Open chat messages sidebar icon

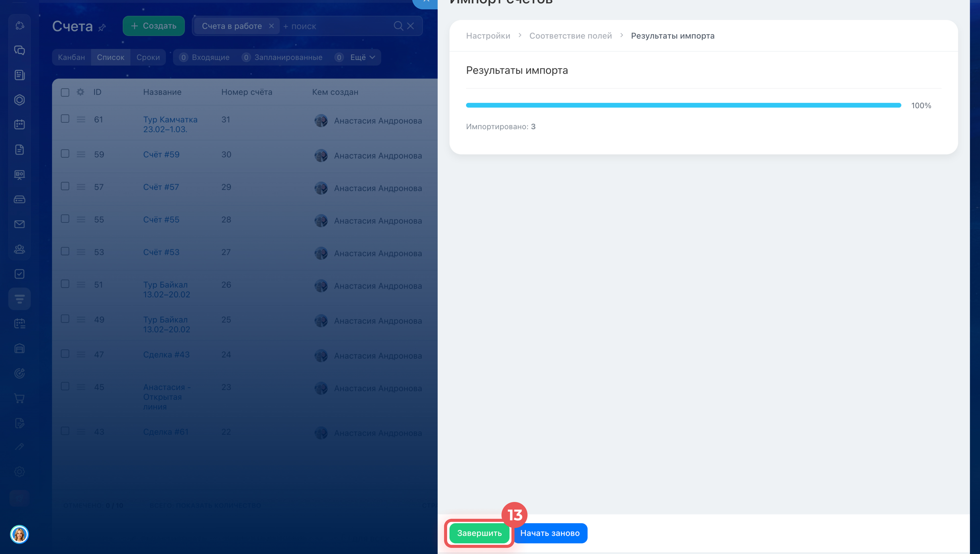pos(19,50)
